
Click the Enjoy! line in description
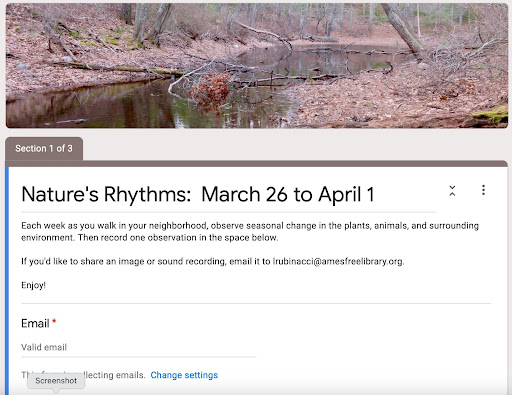pyautogui.click(x=33, y=285)
